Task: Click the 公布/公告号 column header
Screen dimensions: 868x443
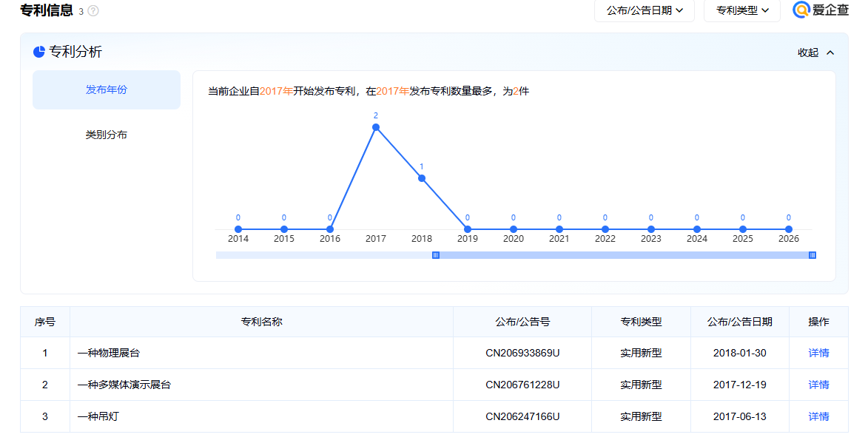Action: pyautogui.click(x=522, y=322)
